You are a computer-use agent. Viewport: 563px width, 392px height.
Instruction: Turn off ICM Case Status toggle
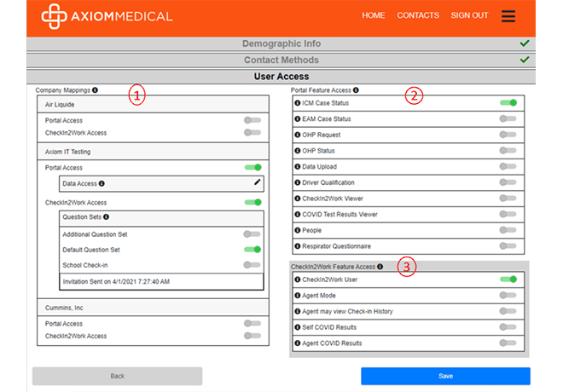508,103
